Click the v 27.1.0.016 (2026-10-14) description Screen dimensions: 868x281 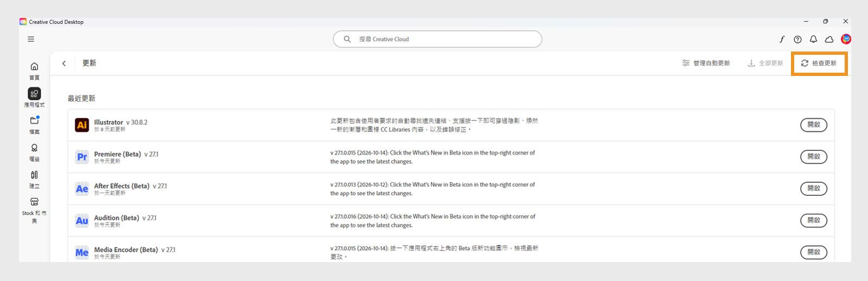432,221
